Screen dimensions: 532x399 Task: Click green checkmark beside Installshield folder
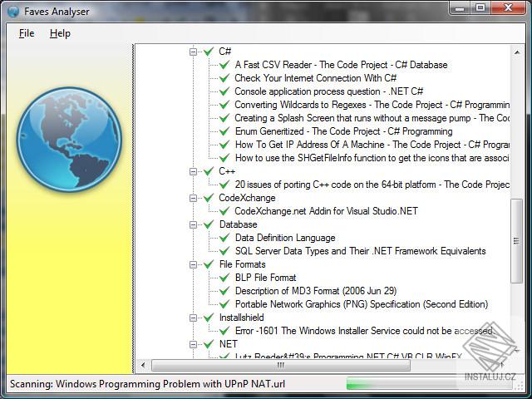209,318
